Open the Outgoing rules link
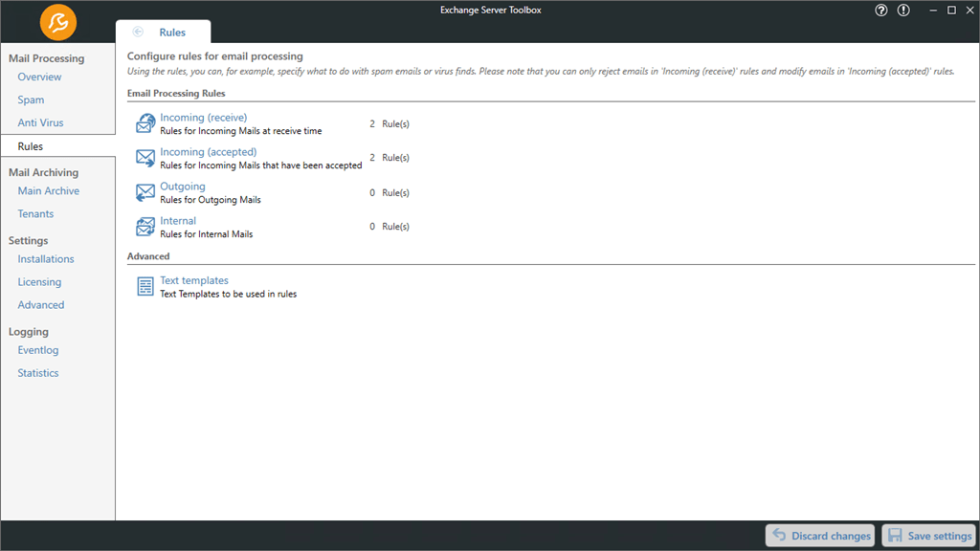 click(x=182, y=187)
